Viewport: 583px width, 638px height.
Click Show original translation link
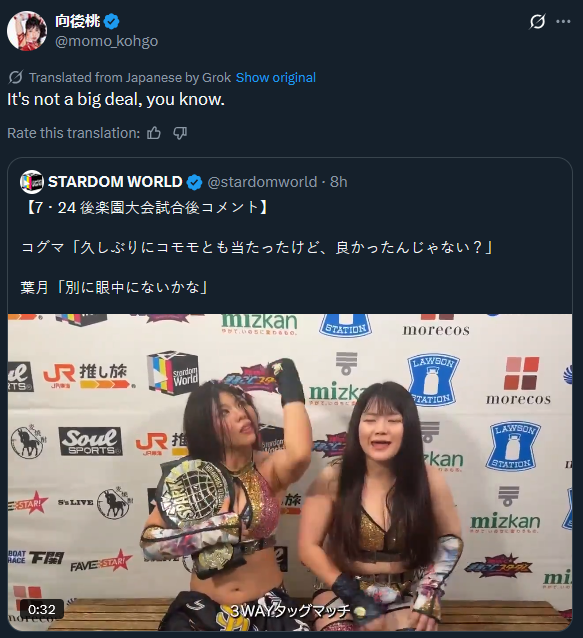click(276, 77)
